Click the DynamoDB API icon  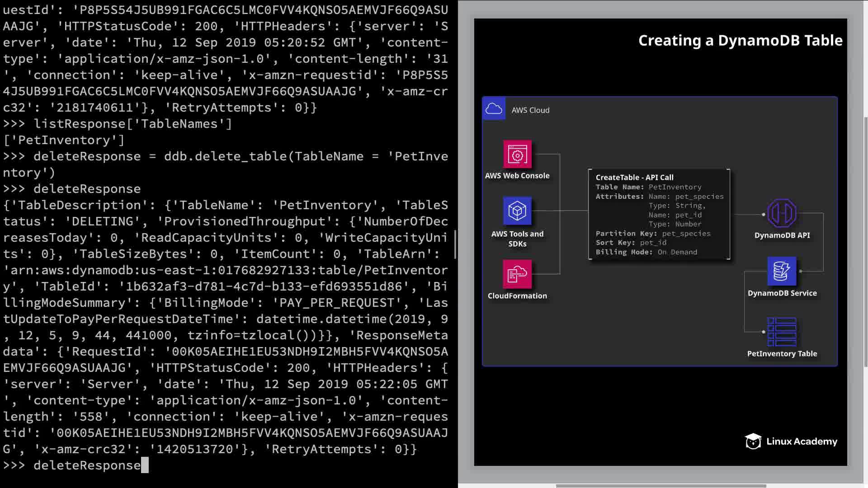click(x=782, y=213)
